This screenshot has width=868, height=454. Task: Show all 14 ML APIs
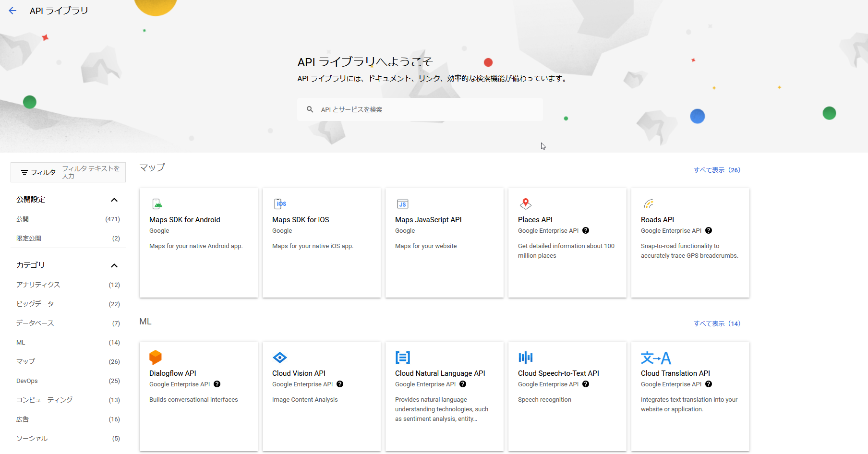717,323
